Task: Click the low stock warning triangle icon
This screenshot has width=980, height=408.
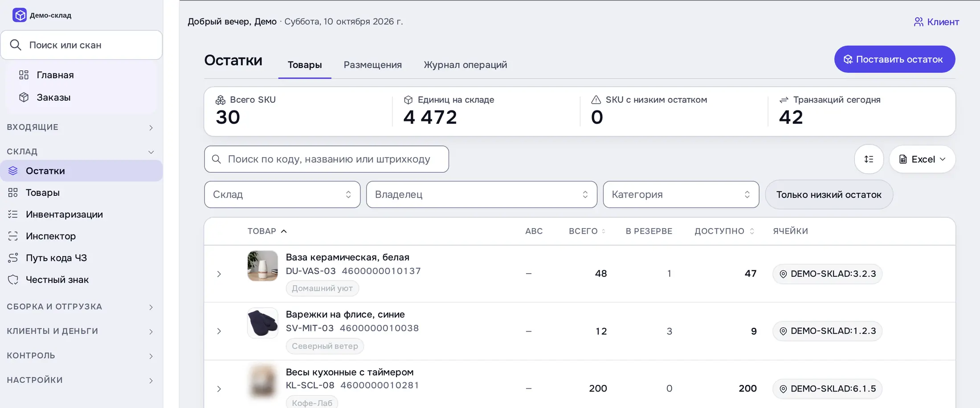Action: coord(596,100)
